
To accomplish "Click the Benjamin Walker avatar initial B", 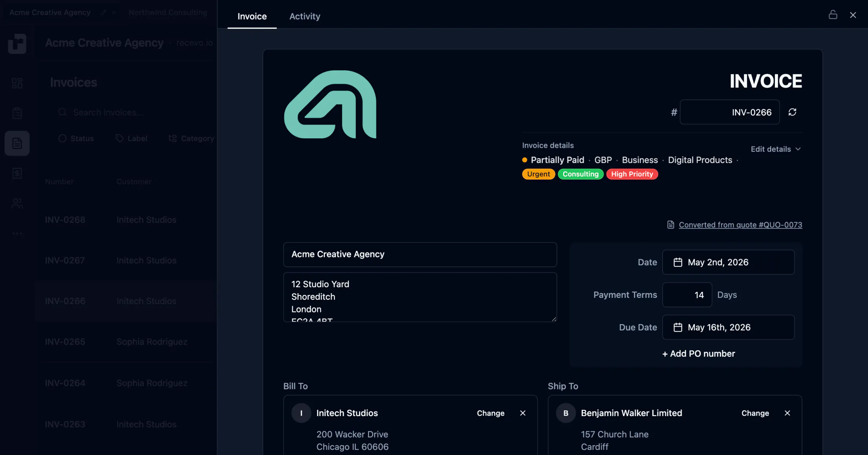I will pos(566,413).
